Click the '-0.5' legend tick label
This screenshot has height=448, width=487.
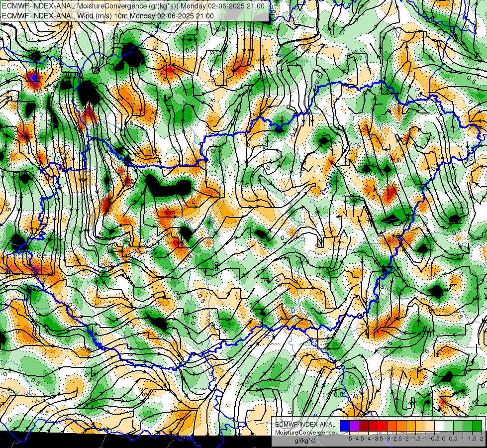434,439
